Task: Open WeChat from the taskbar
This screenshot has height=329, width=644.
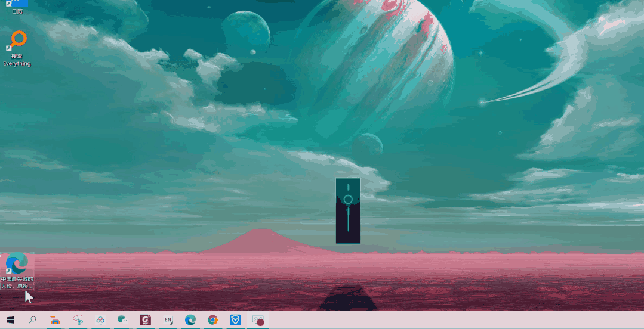Action: pos(122,320)
